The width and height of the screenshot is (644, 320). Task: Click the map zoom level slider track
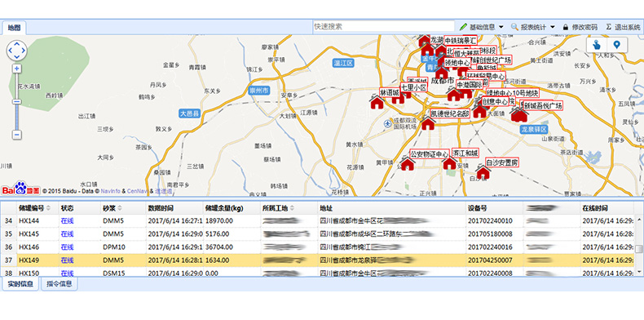point(17,101)
